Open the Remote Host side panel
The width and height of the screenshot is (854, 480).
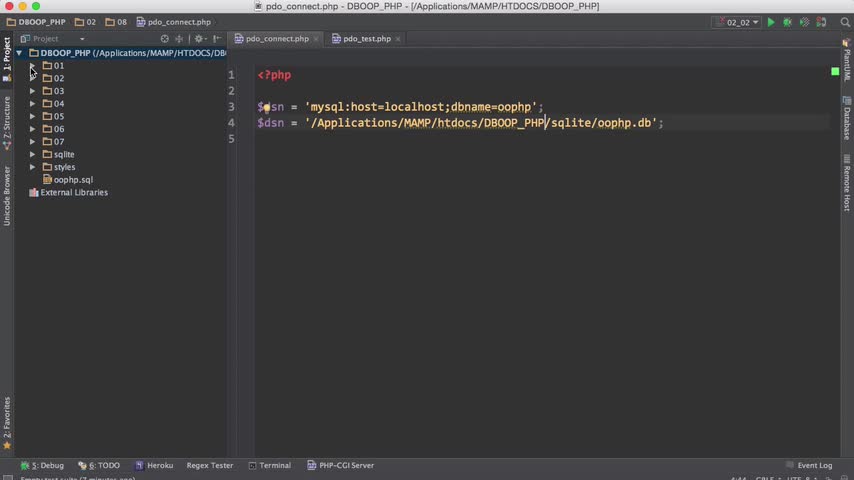846,183
